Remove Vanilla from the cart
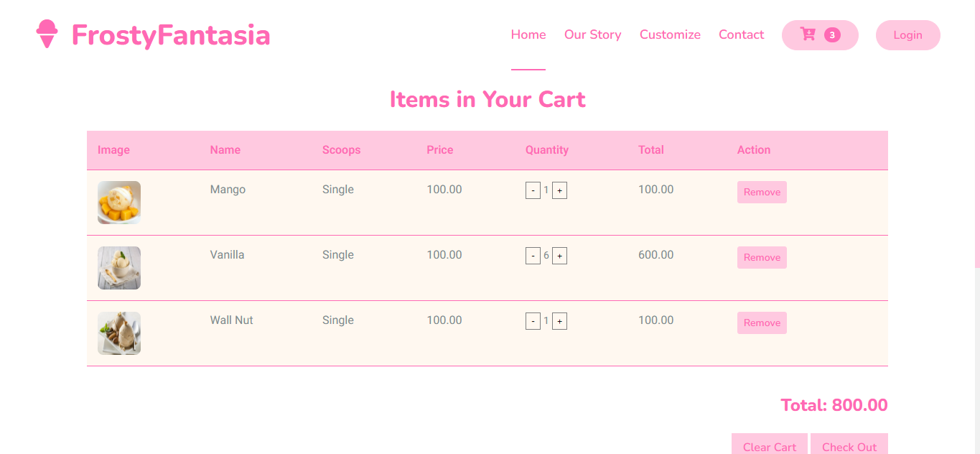 (x=762, y=258)
